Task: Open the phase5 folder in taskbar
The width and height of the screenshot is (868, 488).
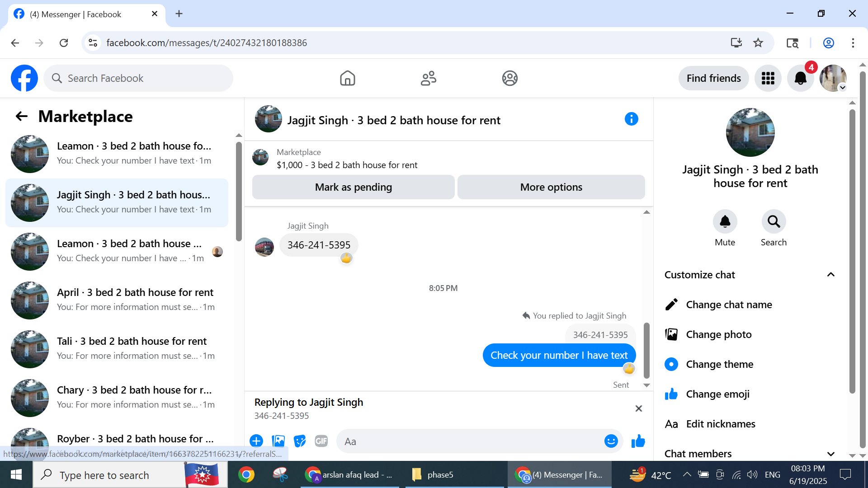Action: pos(454,474)
